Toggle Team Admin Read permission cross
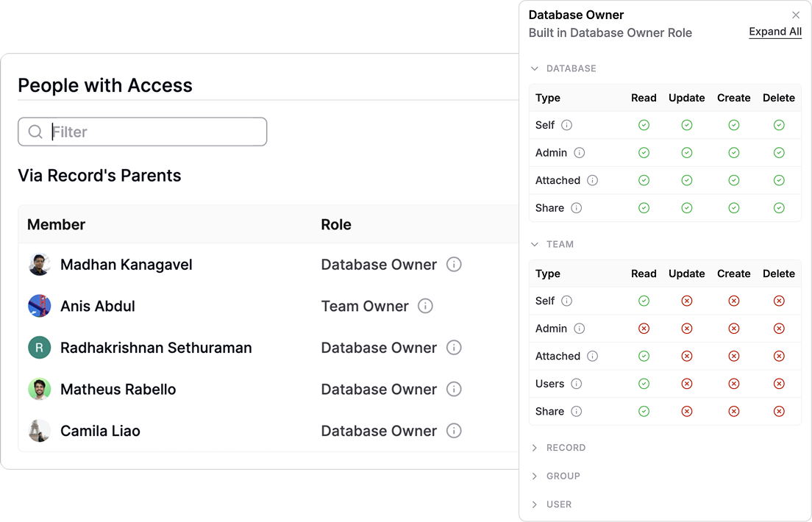 tap(644, 329)
